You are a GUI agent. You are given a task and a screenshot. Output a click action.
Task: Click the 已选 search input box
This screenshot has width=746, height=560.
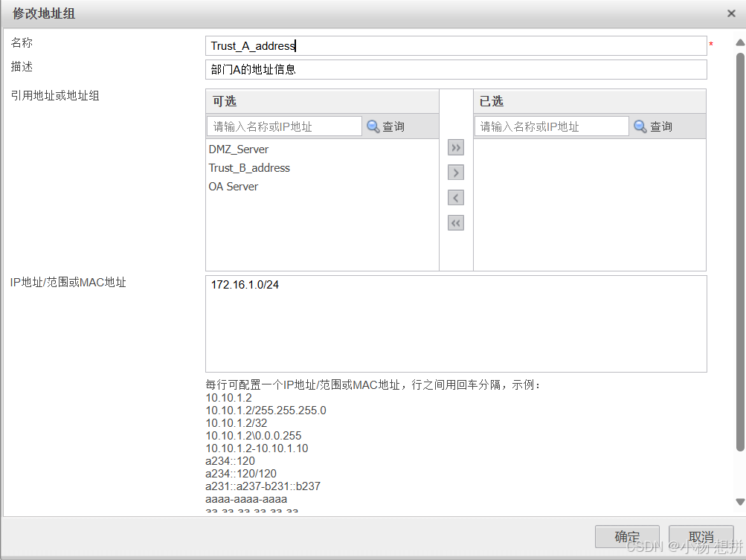click(551, 126)
